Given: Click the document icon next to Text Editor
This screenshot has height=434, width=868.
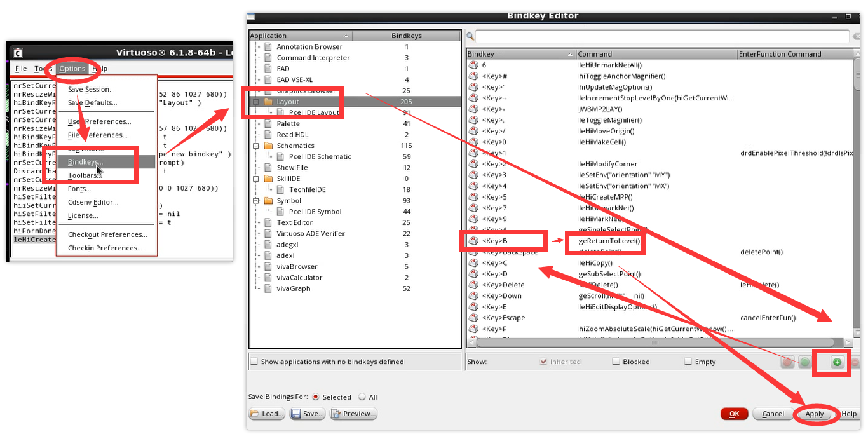Looking at the screenshot, I should (268, 222).
